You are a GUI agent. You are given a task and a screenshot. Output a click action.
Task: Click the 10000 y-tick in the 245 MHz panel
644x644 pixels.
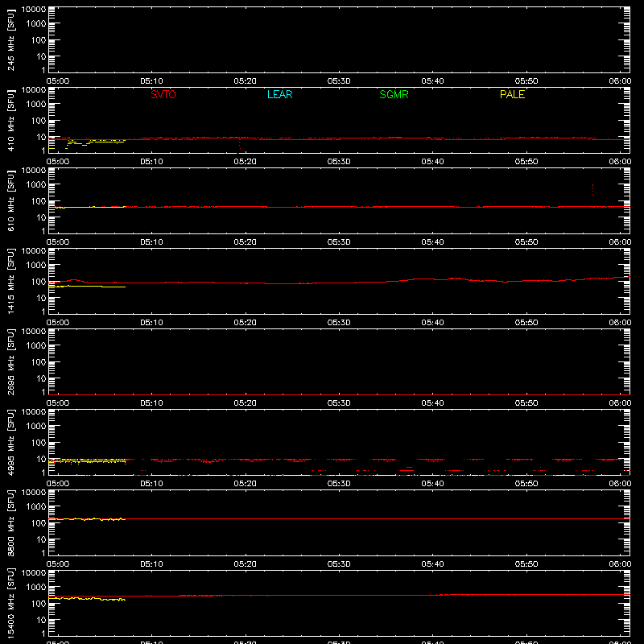(x=34, y=10)
